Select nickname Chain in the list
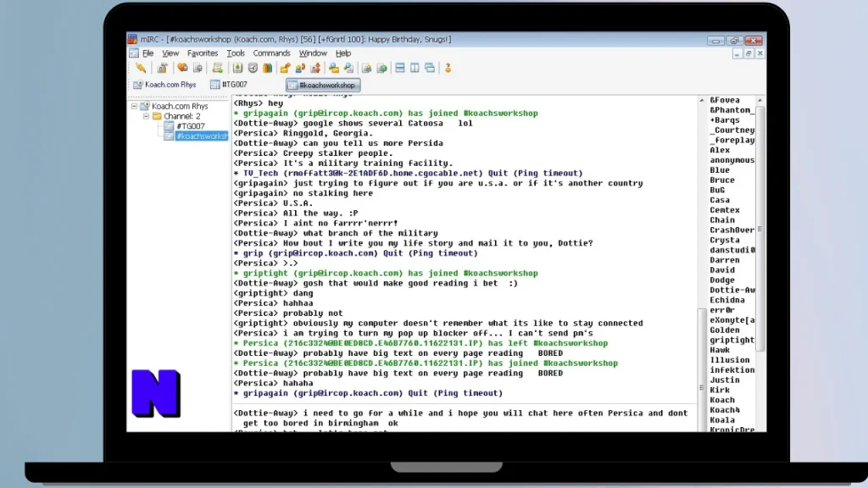 tap(722, 219)
